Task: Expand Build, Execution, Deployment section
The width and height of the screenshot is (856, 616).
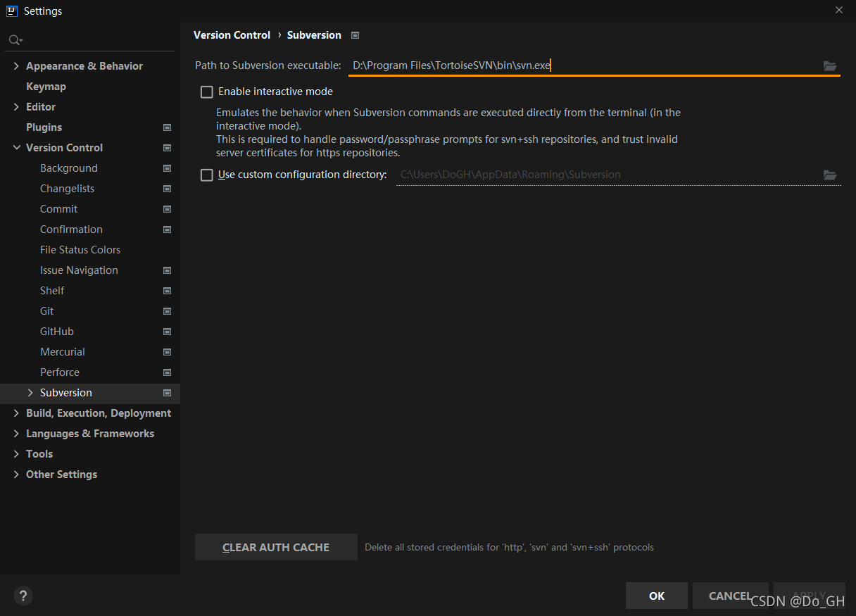Action: click(16, 413)
